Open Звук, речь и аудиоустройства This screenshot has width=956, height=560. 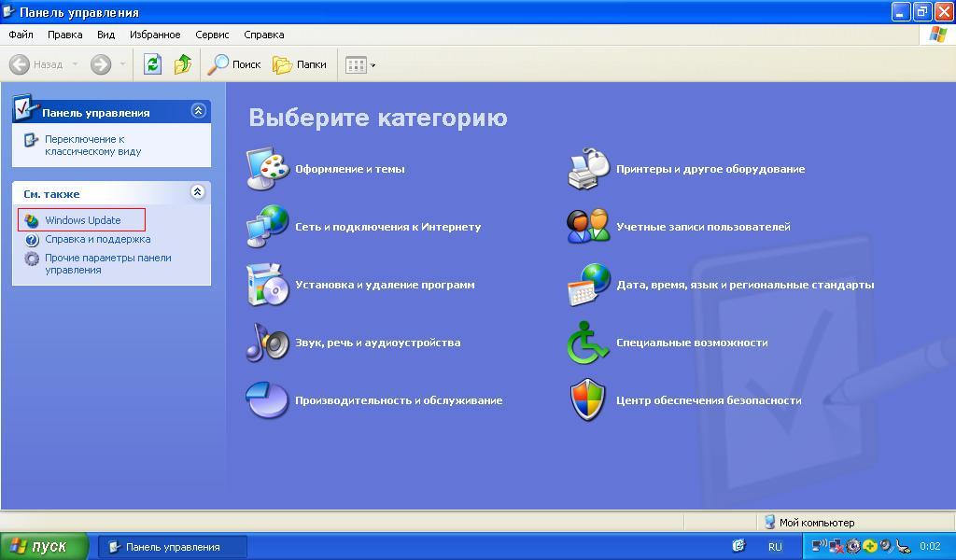pyautogui.click(x=378, y=343)
